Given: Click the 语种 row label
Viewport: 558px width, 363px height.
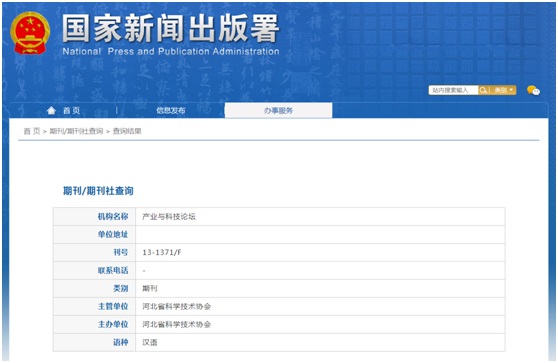Looking at the screenshot, I should [121, 342].
